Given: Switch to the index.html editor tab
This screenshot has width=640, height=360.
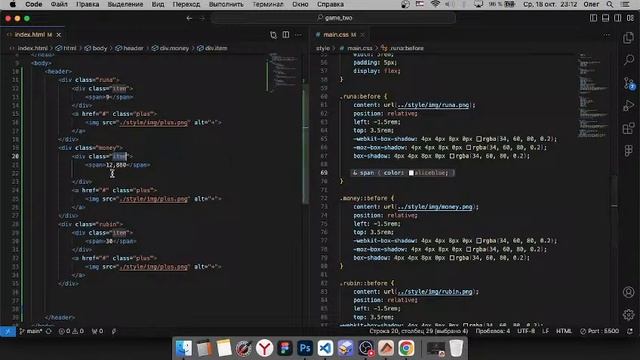Looking at the screenshot, I should coord(33,35).
